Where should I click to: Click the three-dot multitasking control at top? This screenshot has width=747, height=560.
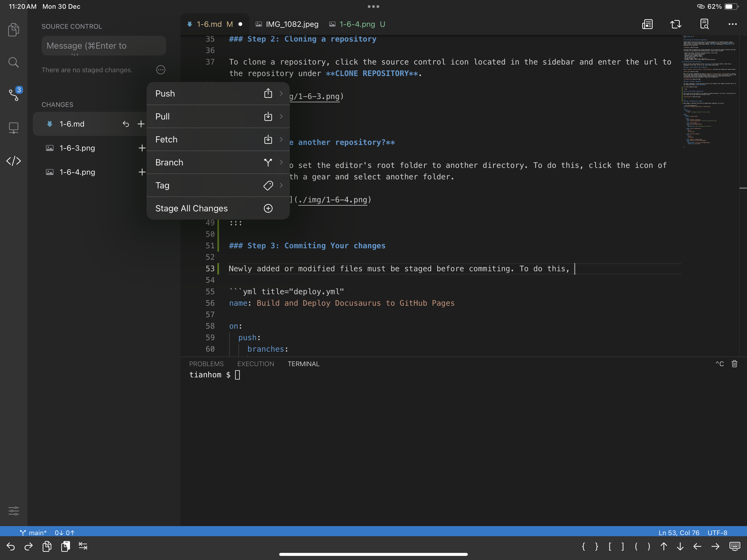(x=373, y=6)
